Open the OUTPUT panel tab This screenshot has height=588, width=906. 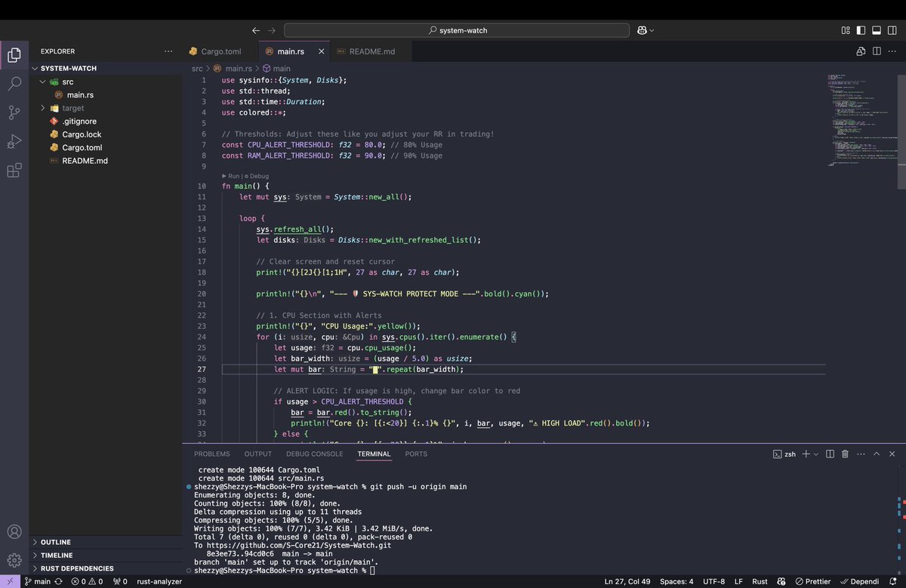pos(258,454)
